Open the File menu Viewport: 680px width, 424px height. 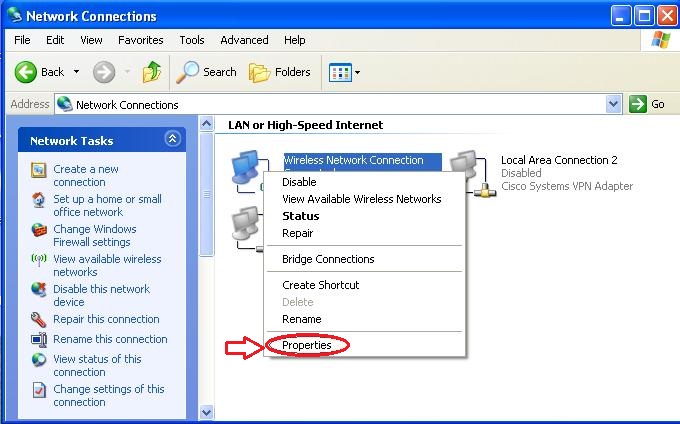[22, 40]
